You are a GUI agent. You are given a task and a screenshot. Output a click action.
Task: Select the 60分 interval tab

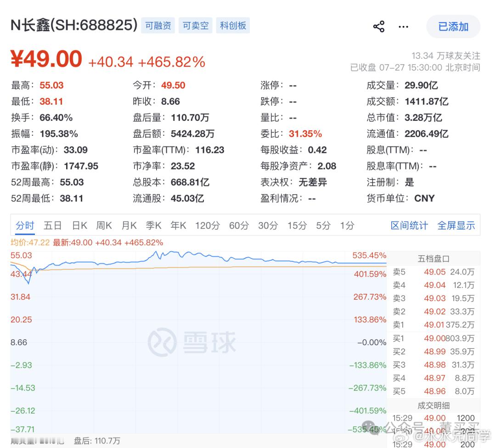pos(239,225)
